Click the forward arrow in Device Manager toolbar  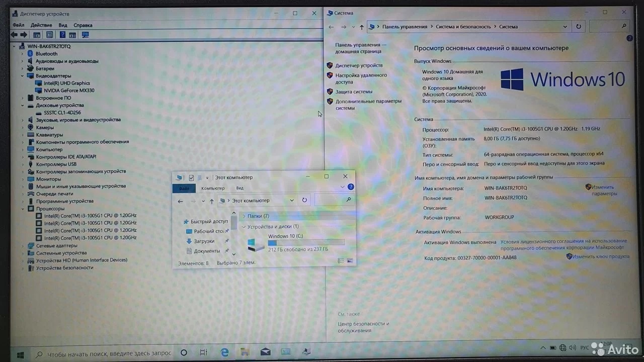pos(24,35)
